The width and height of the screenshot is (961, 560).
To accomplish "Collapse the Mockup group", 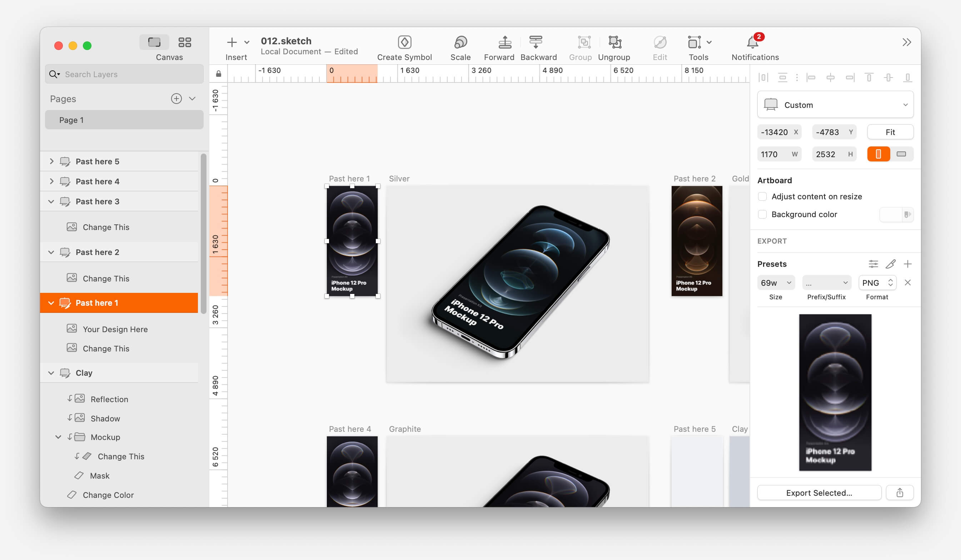I will click(x=58, y=437).
